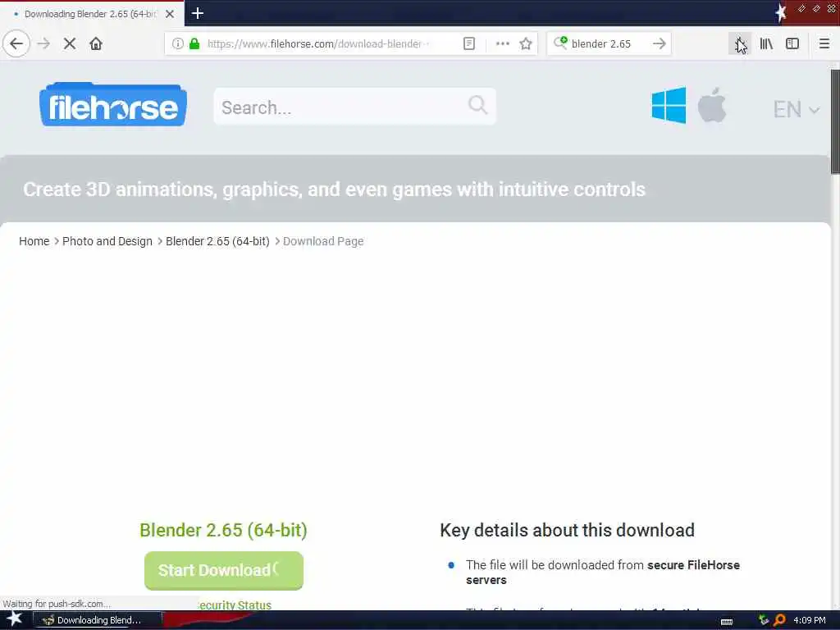Open Photo and Design breadcrumb link
840x630 pixels.
[107, 241]
